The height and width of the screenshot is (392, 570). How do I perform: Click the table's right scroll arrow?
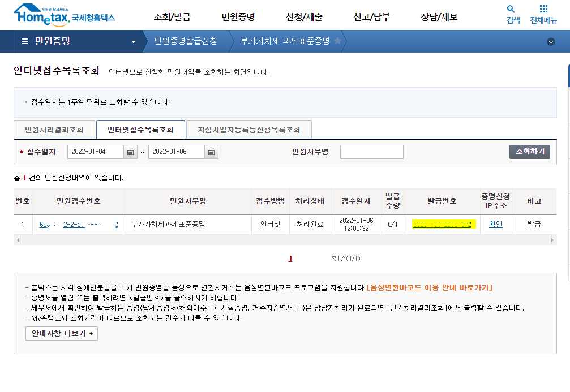pyautogui.click(x=552, y=240)
